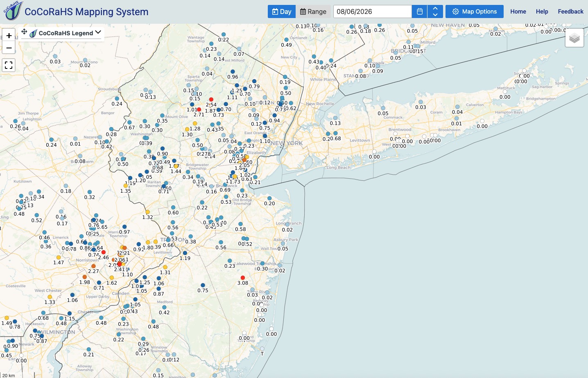588x378 pixels.
Task: Select the yellow 1.28 station marker
Action: (195, 123)
